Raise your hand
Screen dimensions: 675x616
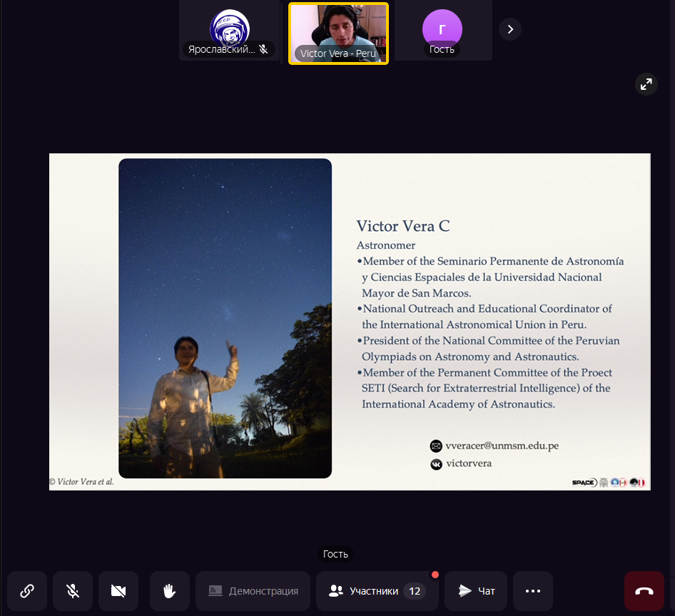point(170,591)
